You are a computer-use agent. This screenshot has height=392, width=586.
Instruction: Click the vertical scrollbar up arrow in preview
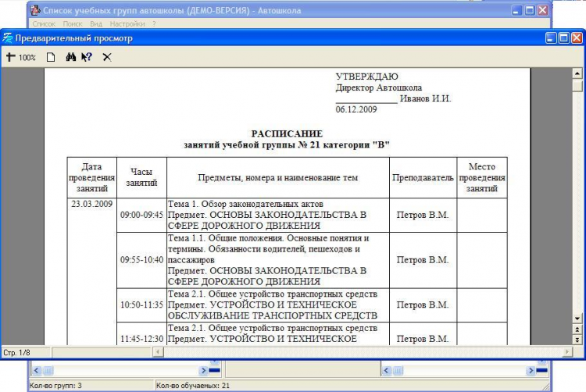coord(577,73)
